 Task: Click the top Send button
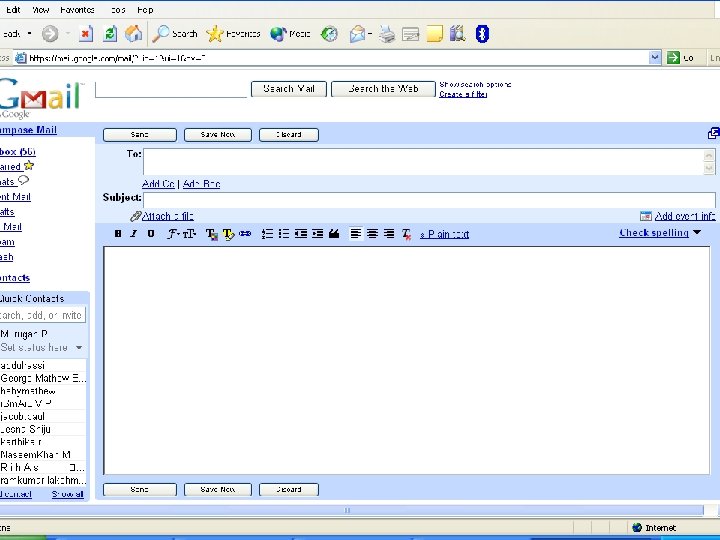click(140, 135)
